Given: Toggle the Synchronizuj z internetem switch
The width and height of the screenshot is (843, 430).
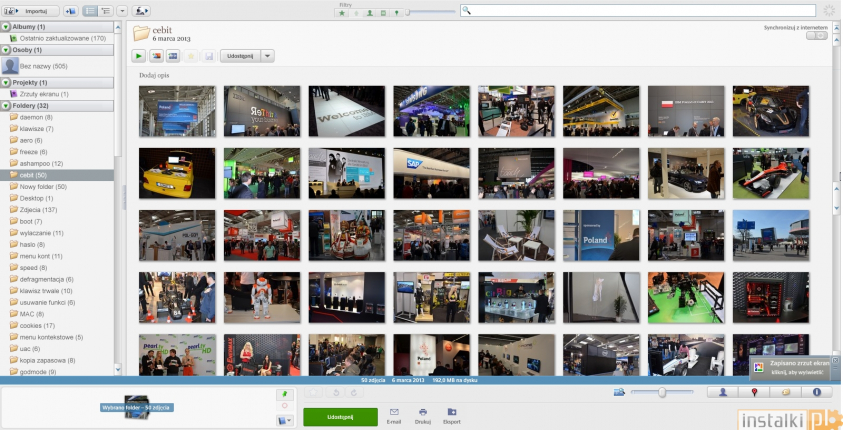Looking at the screenshot, I should (x=816, y=36).
